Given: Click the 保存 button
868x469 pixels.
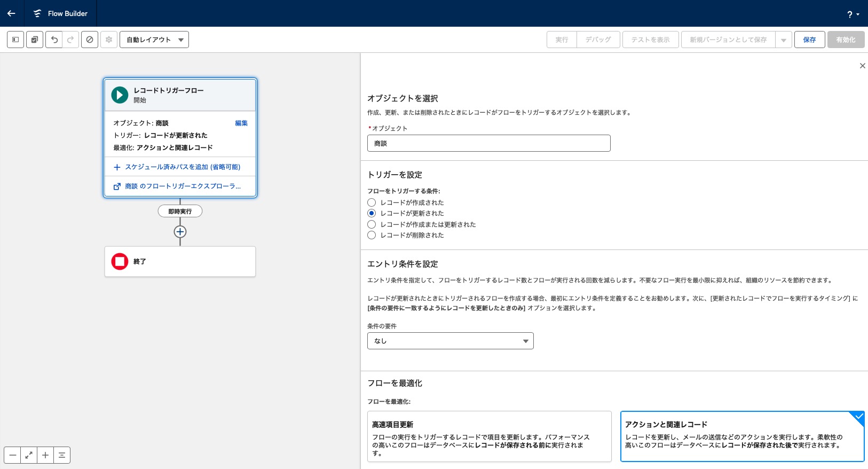Looking at the screenshot, I should point(809,40).
